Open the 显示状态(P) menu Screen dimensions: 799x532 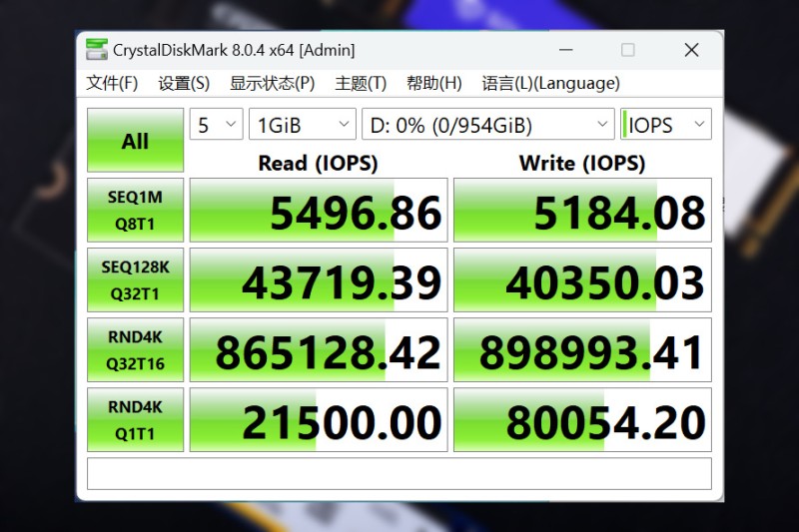click(x=272, y=83)
